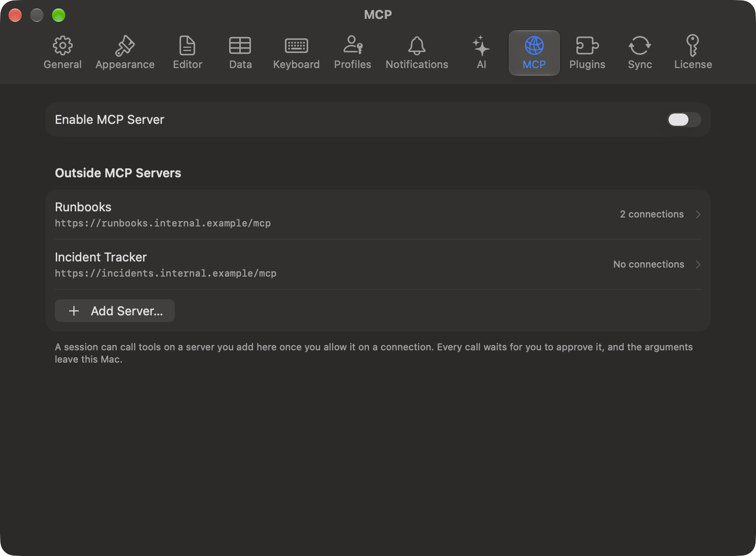The image size is (756, 556).
Task: Click the Enable MCP Server label
Action: (110, 120)
